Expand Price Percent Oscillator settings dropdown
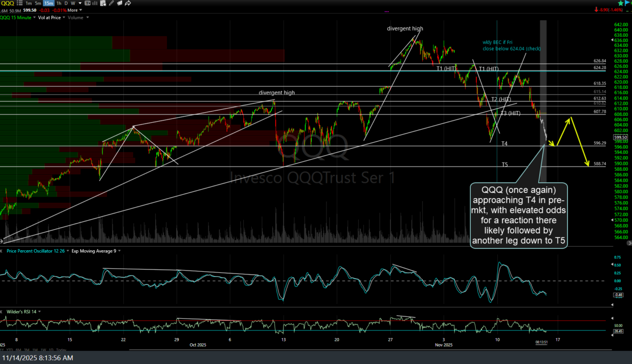 coord(68,251)
